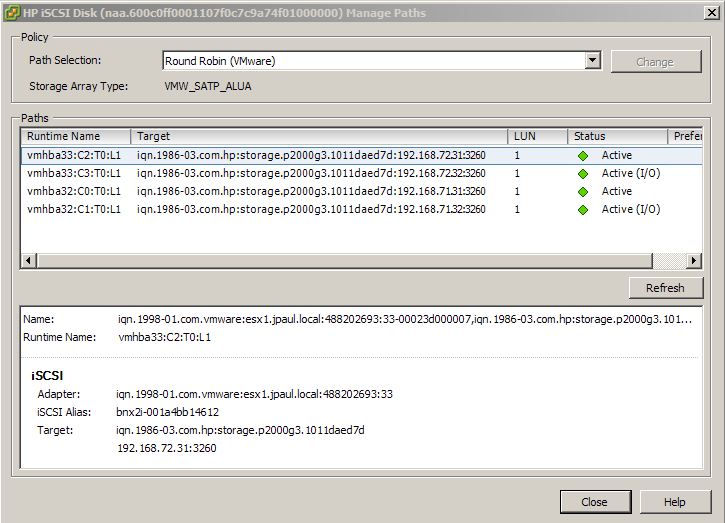Close the dialog with the Close button
Image resolution: width=725 pixels, height=523 pixels.
(596, 502)
